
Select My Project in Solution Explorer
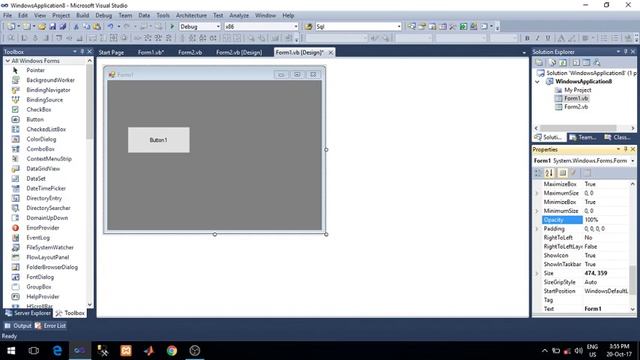[x=578, y=90]
